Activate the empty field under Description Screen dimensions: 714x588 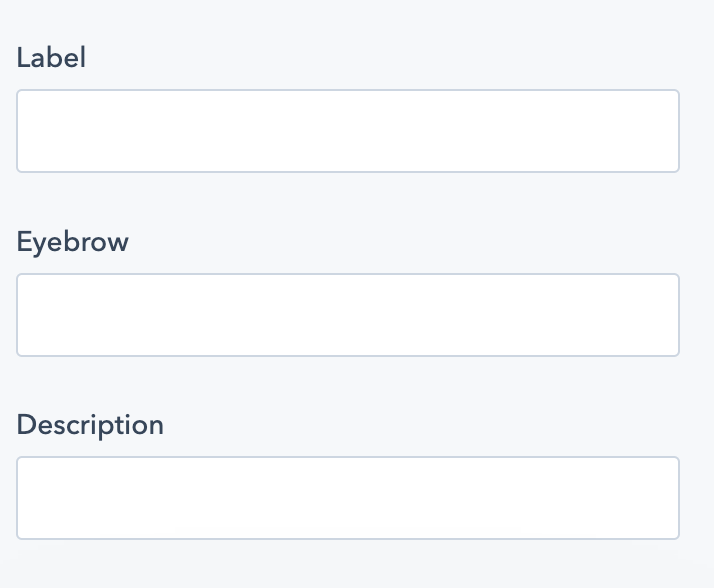(348, 498)
